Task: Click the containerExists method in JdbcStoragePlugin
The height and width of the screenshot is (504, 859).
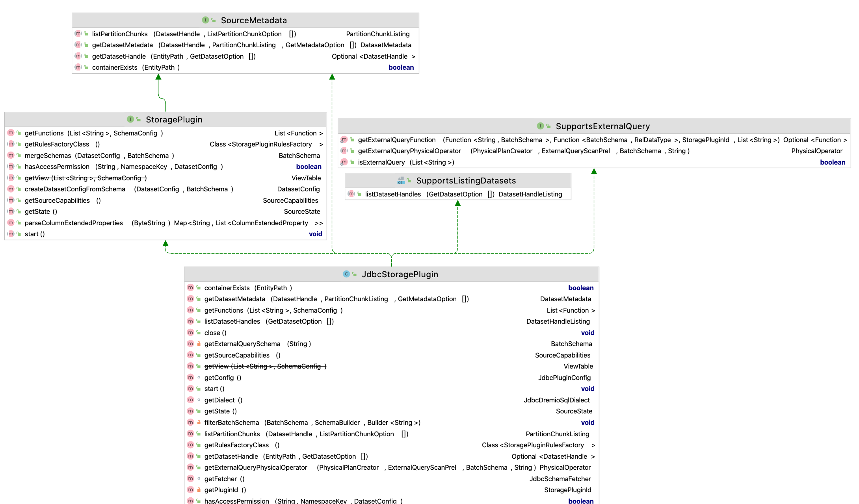Action: click(391, 288)
